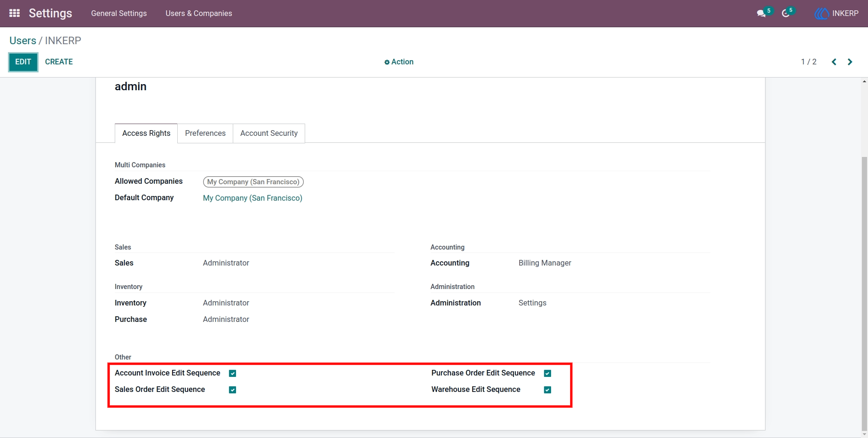868x438 pixels.
Task: Open the activities clock icon
Action: 785,14
